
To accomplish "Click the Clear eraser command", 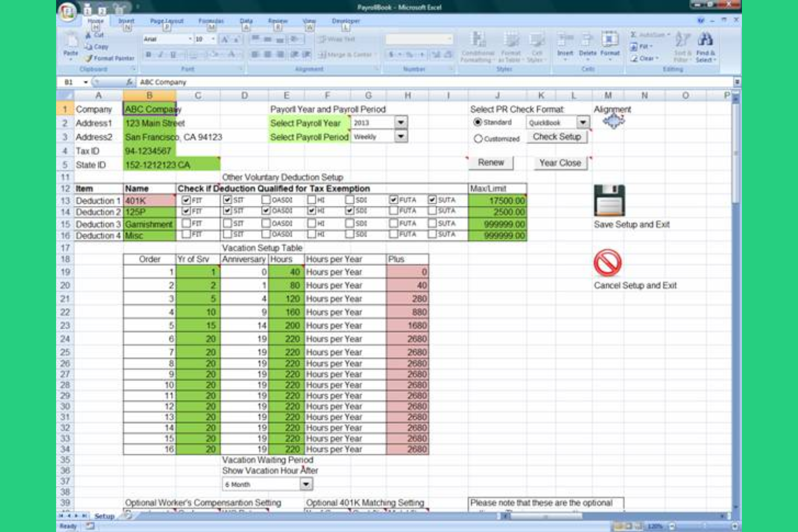I will click(644, 58).
